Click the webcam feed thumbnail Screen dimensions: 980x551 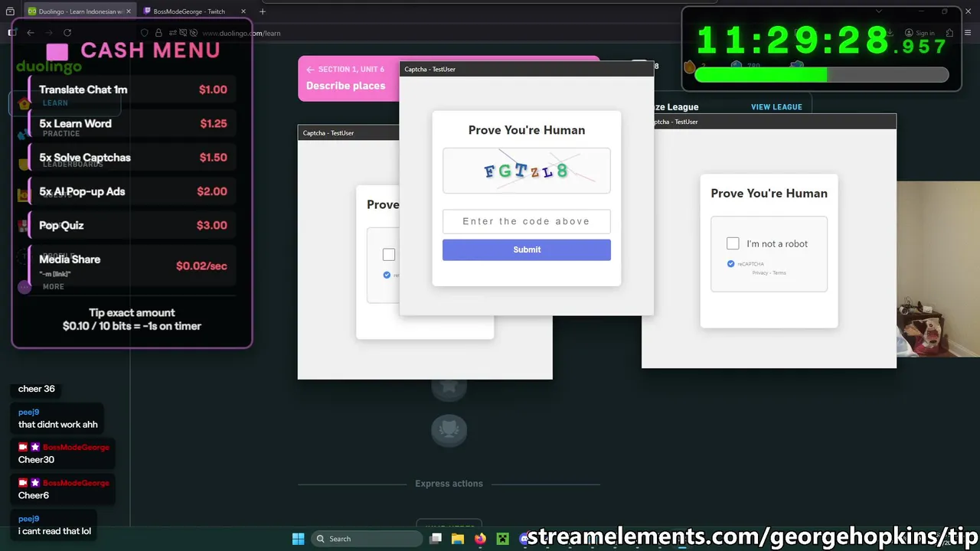(x=938, y=269)
